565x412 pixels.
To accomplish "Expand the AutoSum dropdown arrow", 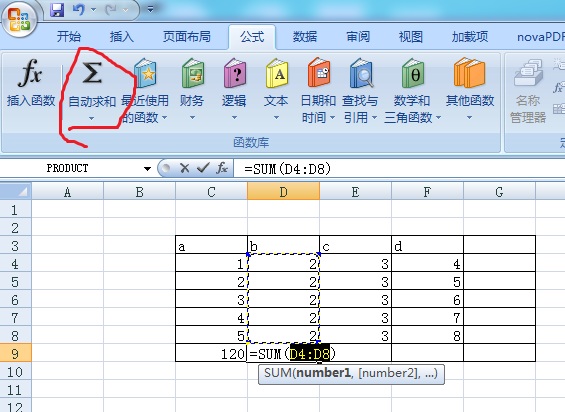I will [92, 118].
